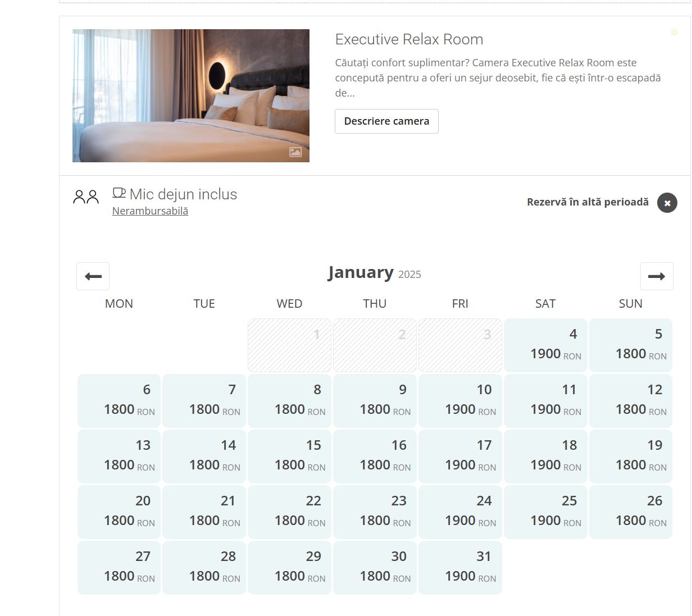Click Rezervă în altă perioadă label

pyautogui.click(x=588, y=202)
